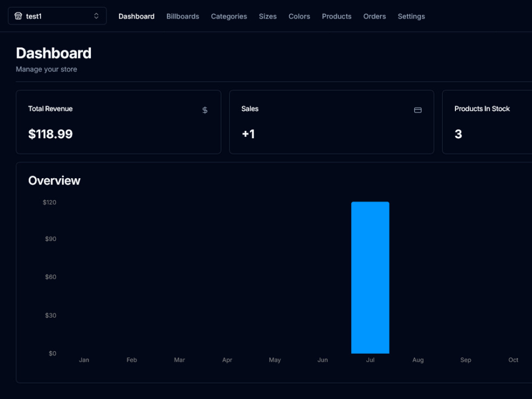Screen dimensions: 532x399
Task: Click the $118.99 revenue value
Action: 51,134
